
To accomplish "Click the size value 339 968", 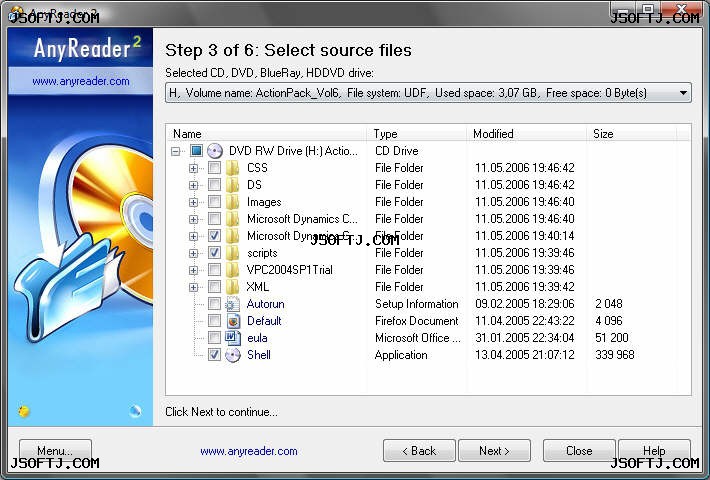I will pos(614,355).
